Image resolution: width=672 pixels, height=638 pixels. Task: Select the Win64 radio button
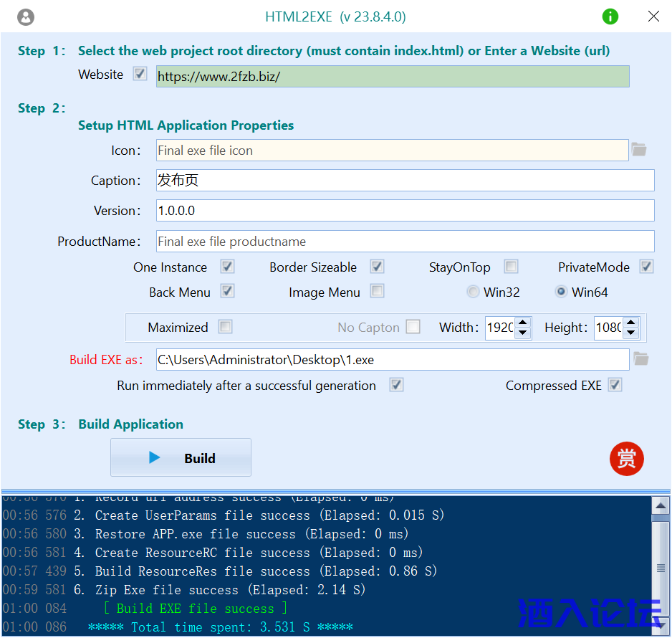tap(562, 292)
